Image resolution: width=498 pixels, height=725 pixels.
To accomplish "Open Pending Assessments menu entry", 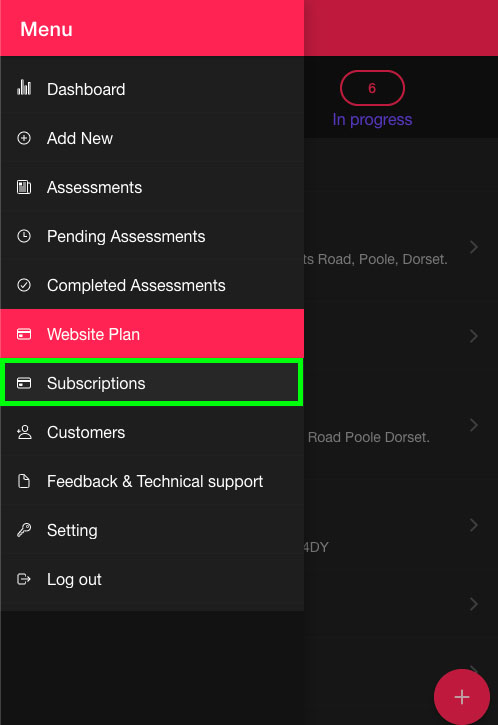I will point(152,236).
